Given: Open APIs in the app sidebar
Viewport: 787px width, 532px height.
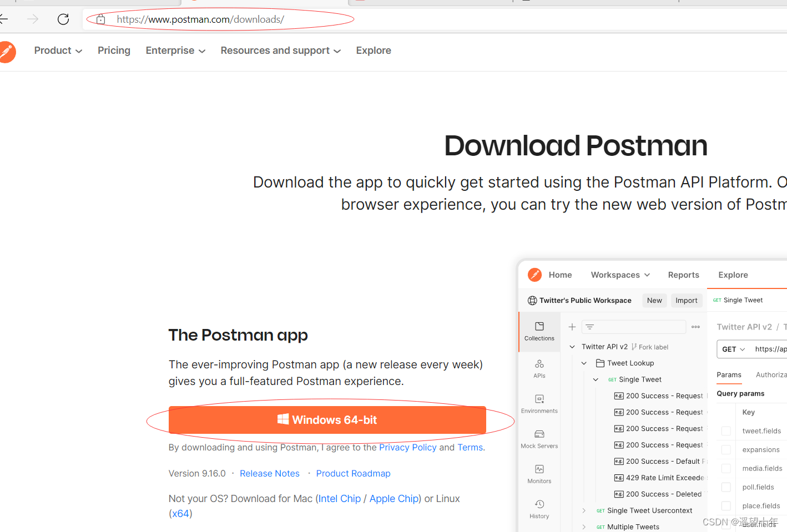Looking at the screenshot, I should 539,369.
